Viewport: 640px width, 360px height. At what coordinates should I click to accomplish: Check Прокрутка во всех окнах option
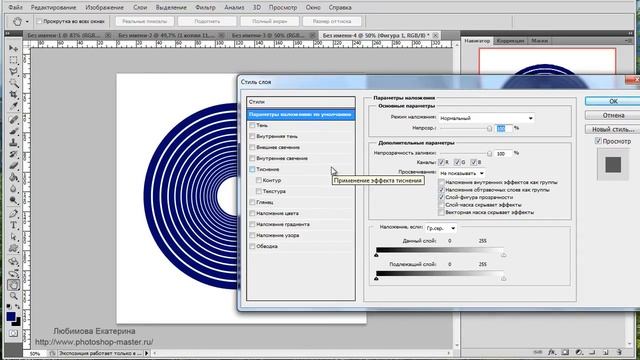click(40, 21)
